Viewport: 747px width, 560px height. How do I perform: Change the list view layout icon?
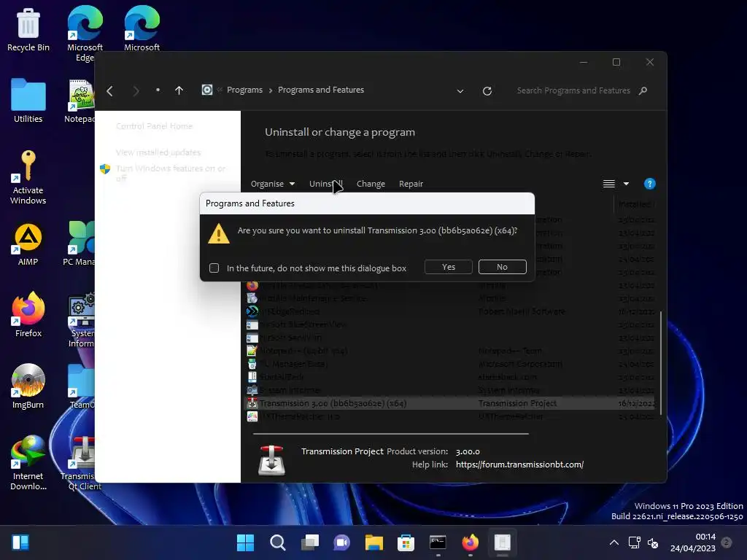pyautogui.click(x=609, y=184)
